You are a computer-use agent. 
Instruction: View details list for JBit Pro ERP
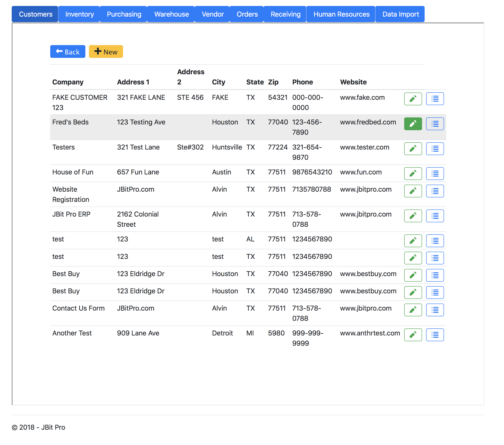click(x=435, y=216)
